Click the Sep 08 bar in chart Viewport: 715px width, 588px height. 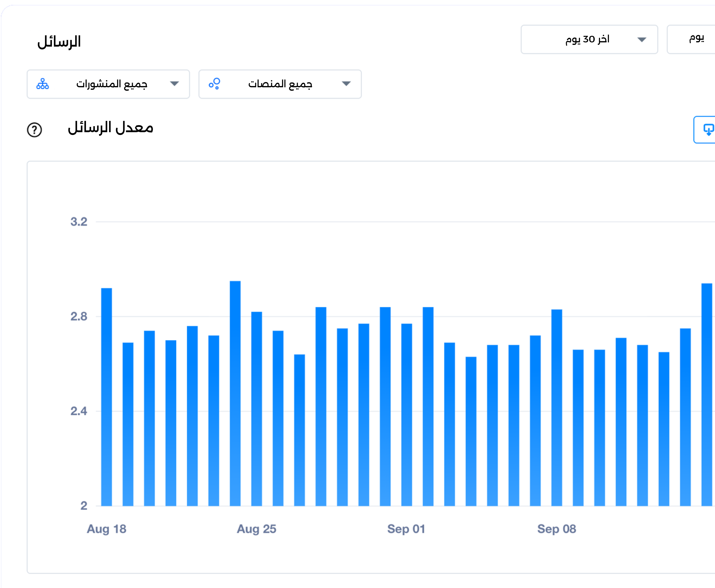coord(557,406)
